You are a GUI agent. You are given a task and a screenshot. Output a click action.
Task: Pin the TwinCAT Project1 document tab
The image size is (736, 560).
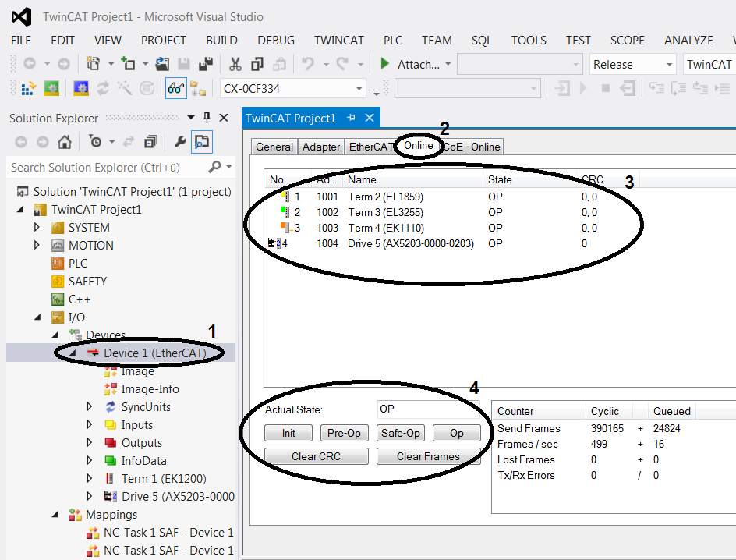351,118
